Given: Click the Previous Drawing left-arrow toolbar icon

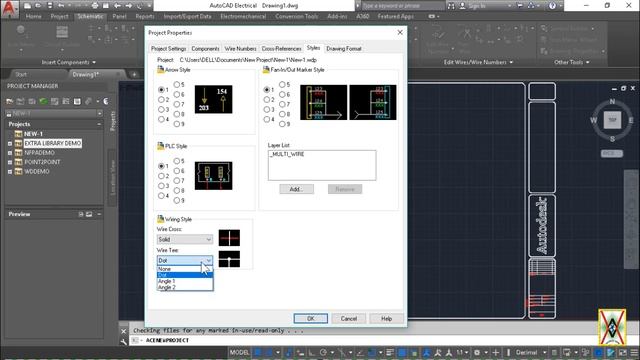Looking at the screenshot, I should pos(118,6).
